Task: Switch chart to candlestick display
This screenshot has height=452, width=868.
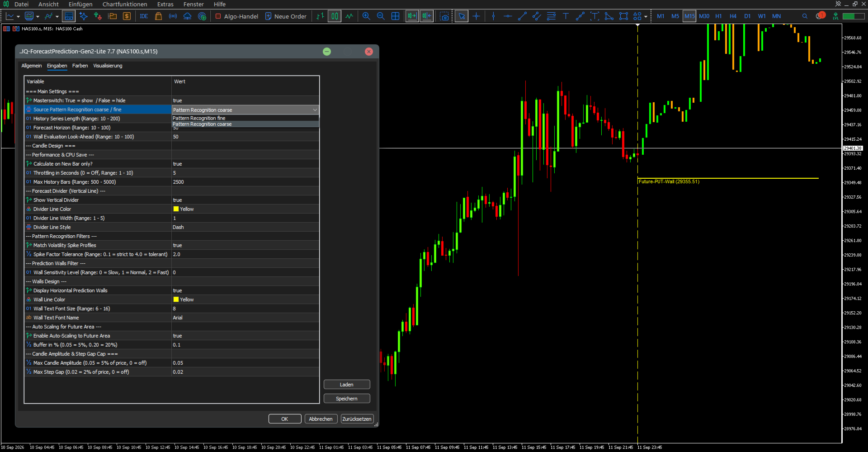Action: (x=335, y=16)
